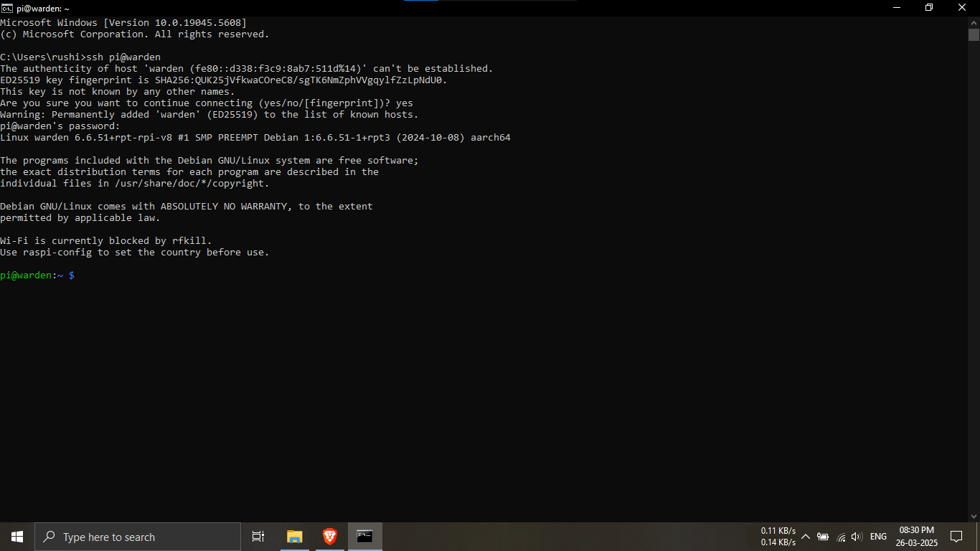Open the clock and calendar flyout
Image resolution: width=980 pixels, height=551 pixels.
916,537
